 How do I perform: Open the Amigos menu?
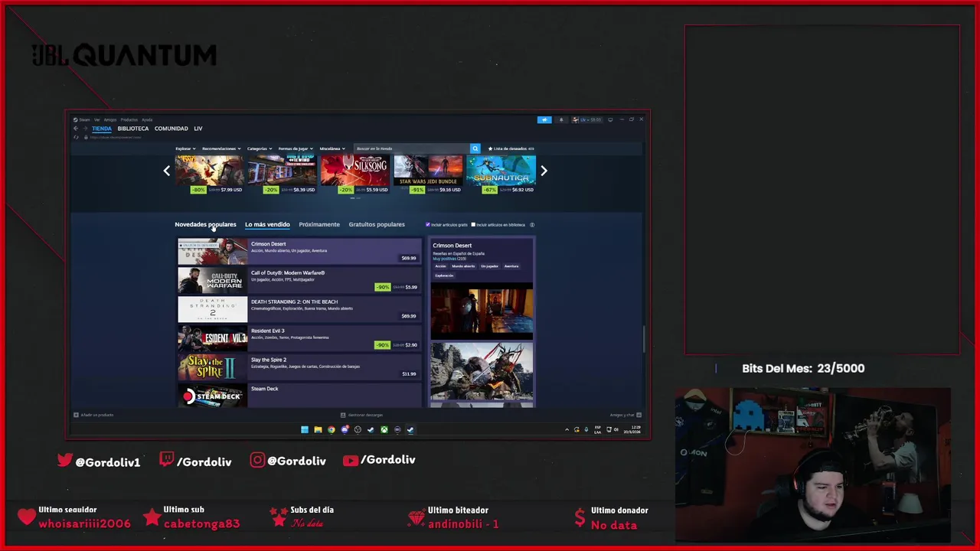click(110, 119)
